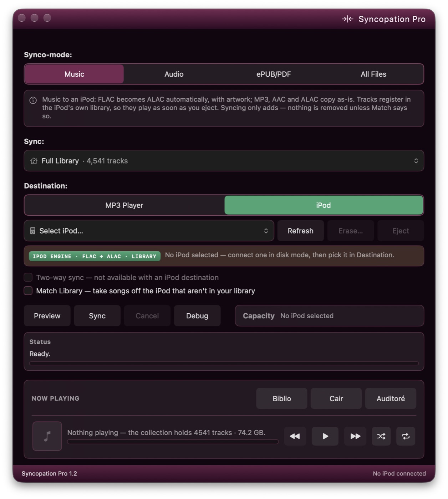Screen dimensions: 448x499
Task: Click the 'Nothing playing' collection summary text
Action: pyautogui.click(x=166, y=432)
